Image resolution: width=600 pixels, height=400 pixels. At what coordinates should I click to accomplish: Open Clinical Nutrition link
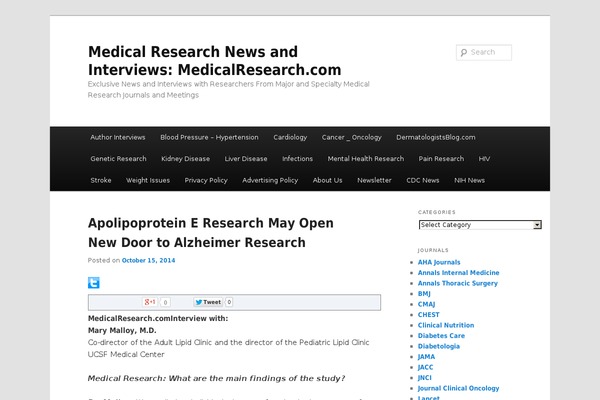446,325
